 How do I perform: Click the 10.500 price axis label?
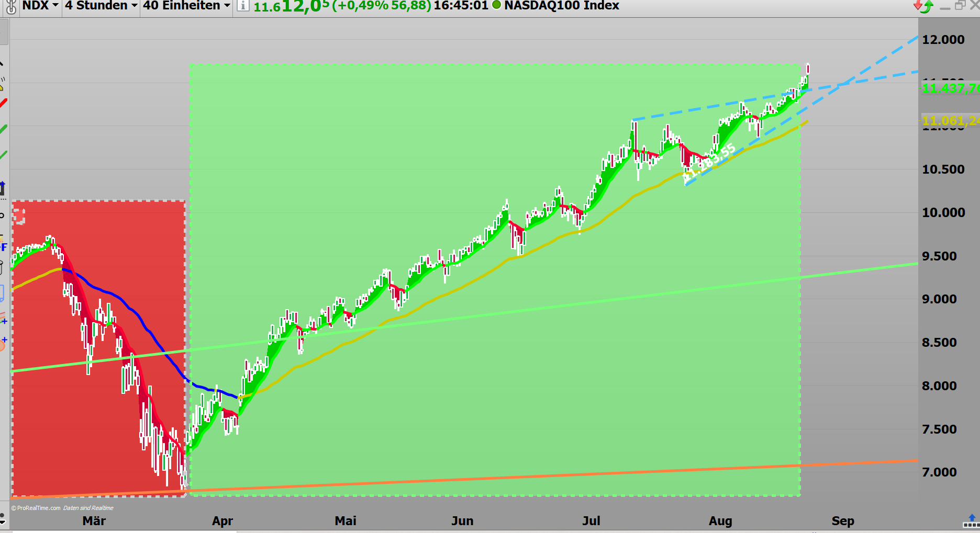(x=943, y=169)
